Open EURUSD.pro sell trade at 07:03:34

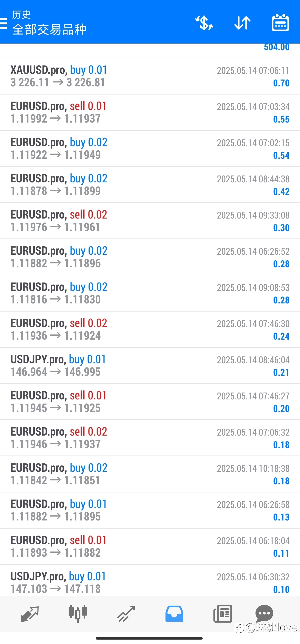click(150, 112)
